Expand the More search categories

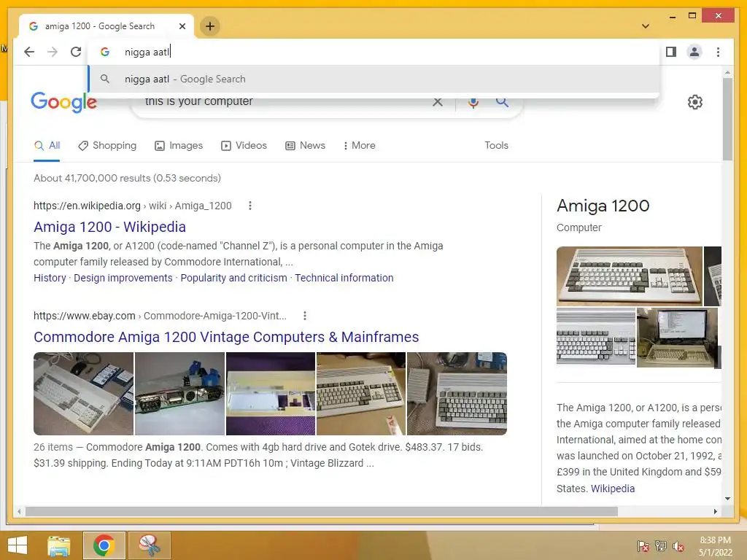click(359, 146)
